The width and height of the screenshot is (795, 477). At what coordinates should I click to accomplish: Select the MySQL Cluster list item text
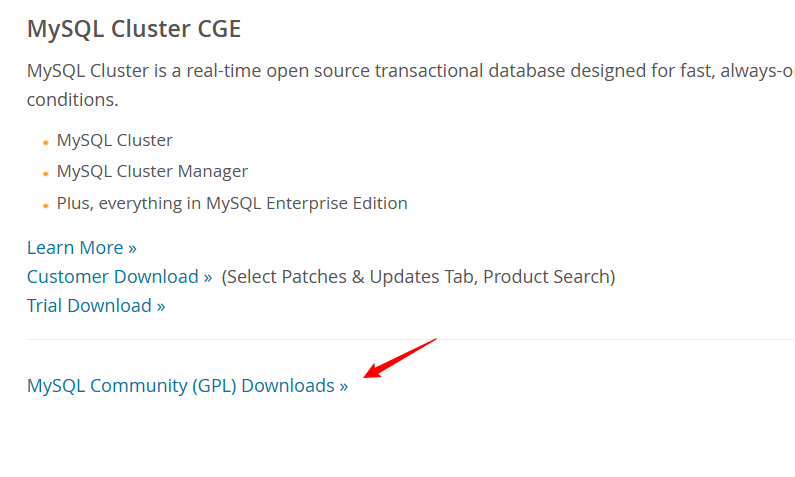coord(115,140)
